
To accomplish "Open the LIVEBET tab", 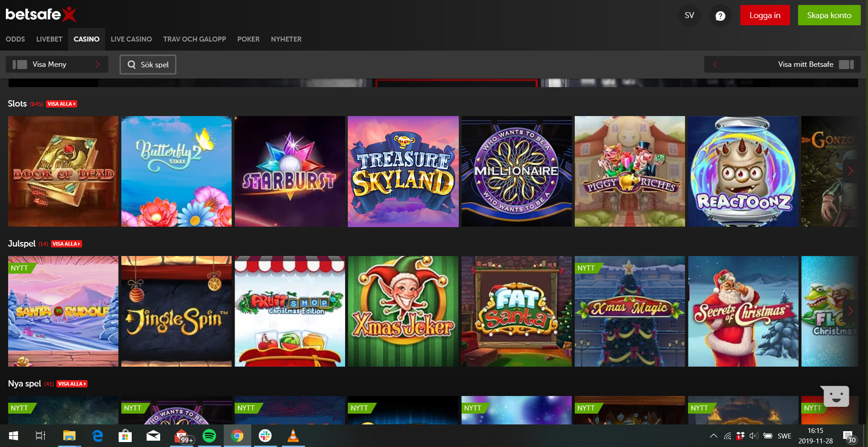I will tap(49, 39).
